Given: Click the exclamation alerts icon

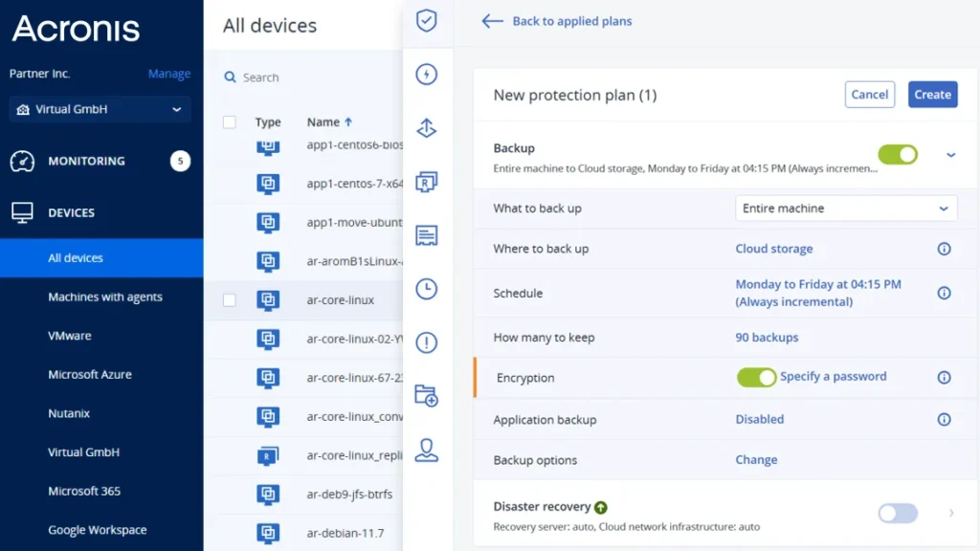Looking at the screenshot, I should point(427,342).
